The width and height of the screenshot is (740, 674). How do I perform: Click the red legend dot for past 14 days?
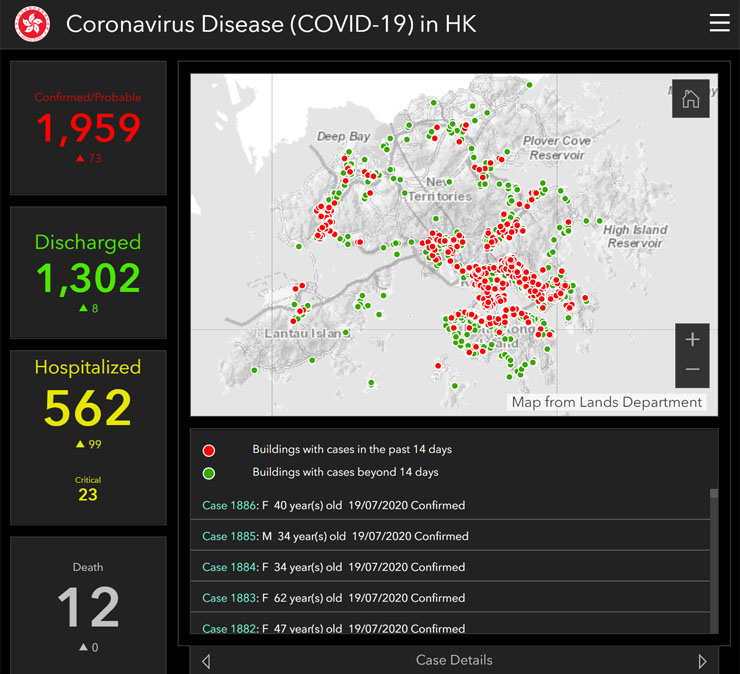tap(209, 450)
